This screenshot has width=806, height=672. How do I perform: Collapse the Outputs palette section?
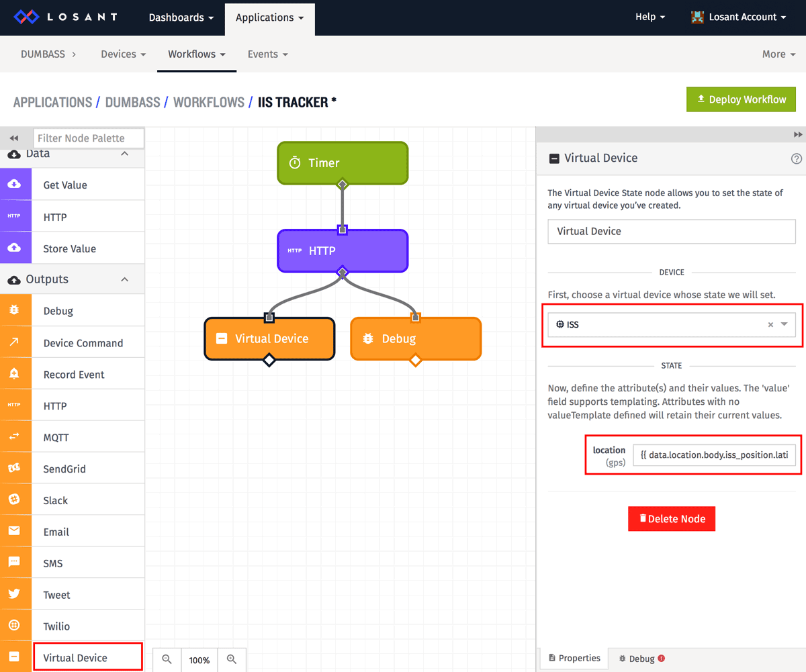click(x=124, y=279)
